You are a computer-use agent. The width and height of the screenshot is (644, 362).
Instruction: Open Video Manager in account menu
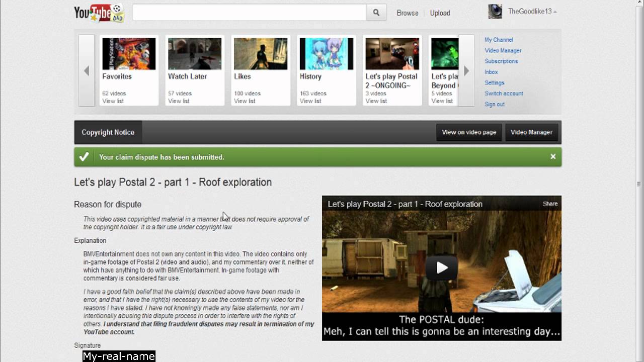tap(503, 50)
